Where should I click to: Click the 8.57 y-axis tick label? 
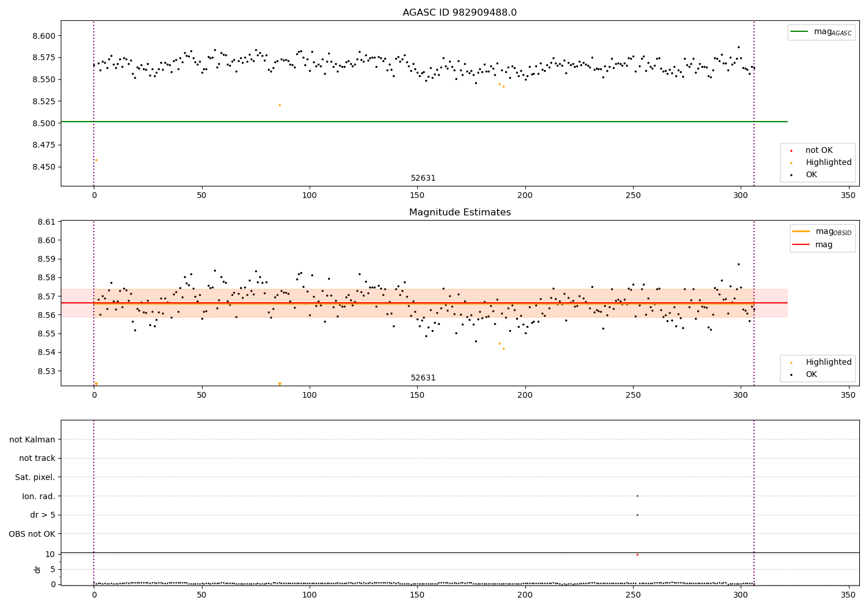click(46, 296)
